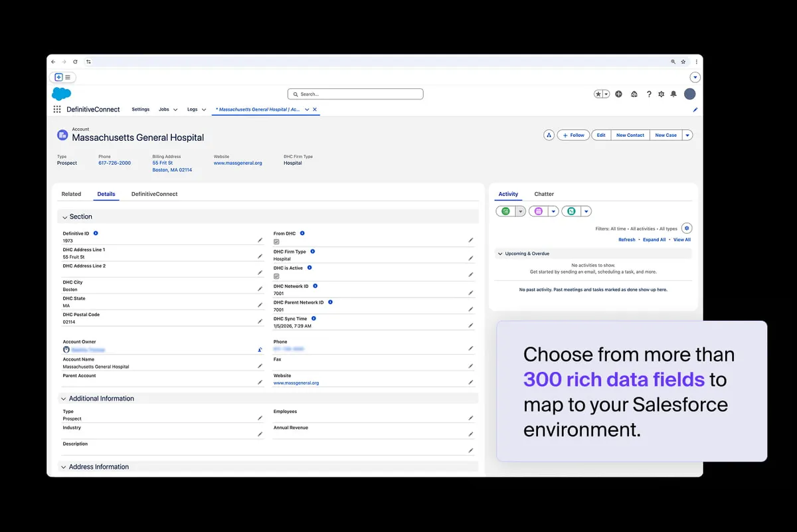This screenshot has width=797, height=532.
Task: Open www.massgeneral.org link in header
Action: [x=238, y=163]
